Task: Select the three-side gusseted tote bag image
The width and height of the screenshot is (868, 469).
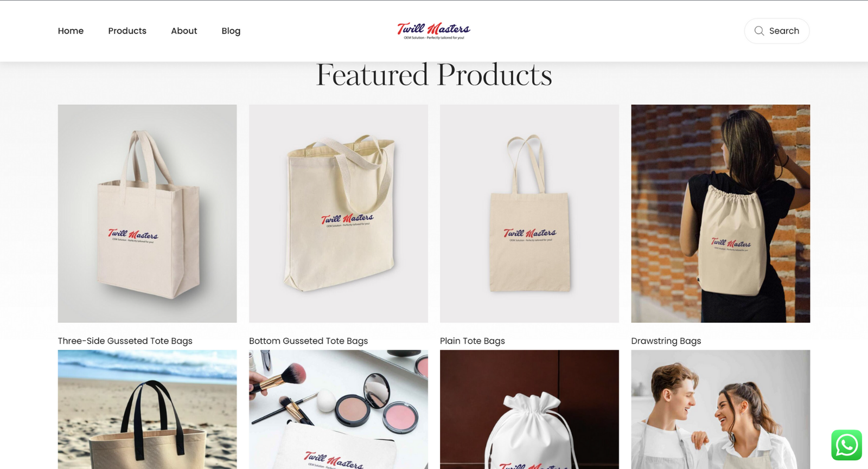Action: (x=147, y=214)
